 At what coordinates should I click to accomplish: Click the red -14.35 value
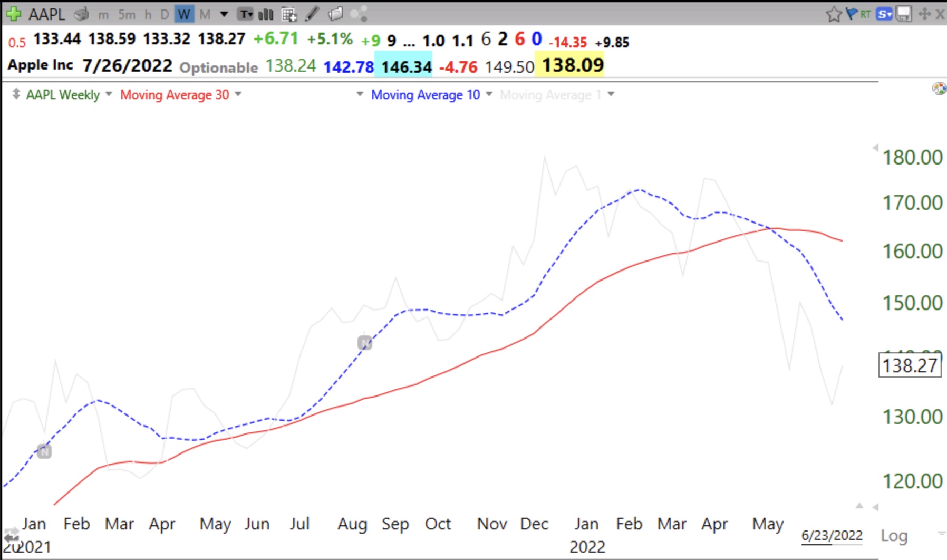568,42
